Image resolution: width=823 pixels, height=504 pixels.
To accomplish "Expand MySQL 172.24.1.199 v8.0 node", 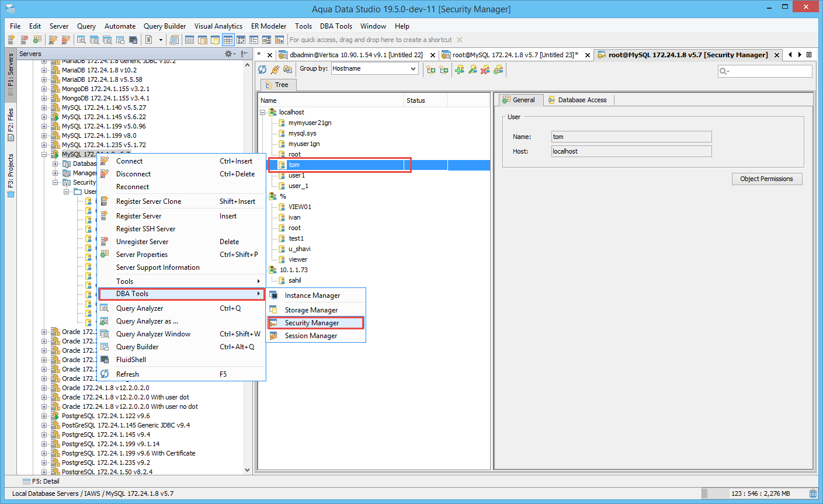I will click(x=44, y=135).
